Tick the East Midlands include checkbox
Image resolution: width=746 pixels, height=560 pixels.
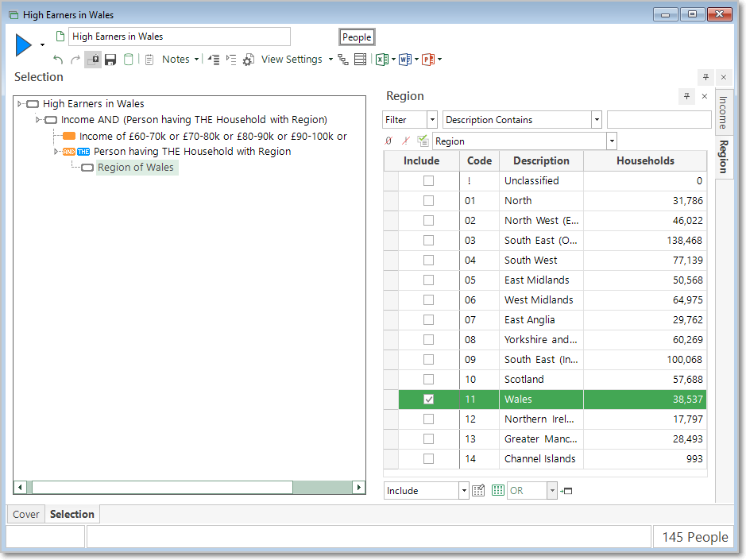[429, 280]
